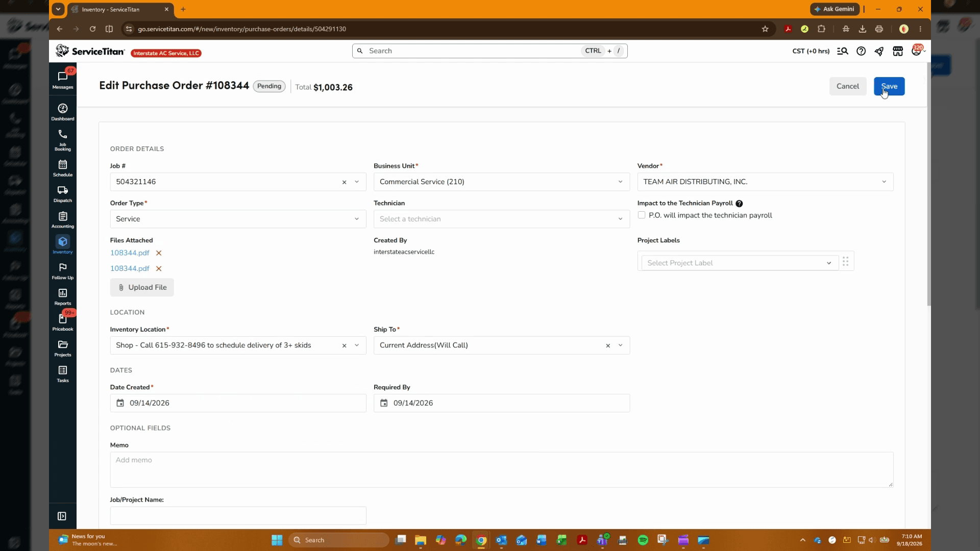
Task: Open Messages in the sidebar
Action: click(x=63, y=80)
